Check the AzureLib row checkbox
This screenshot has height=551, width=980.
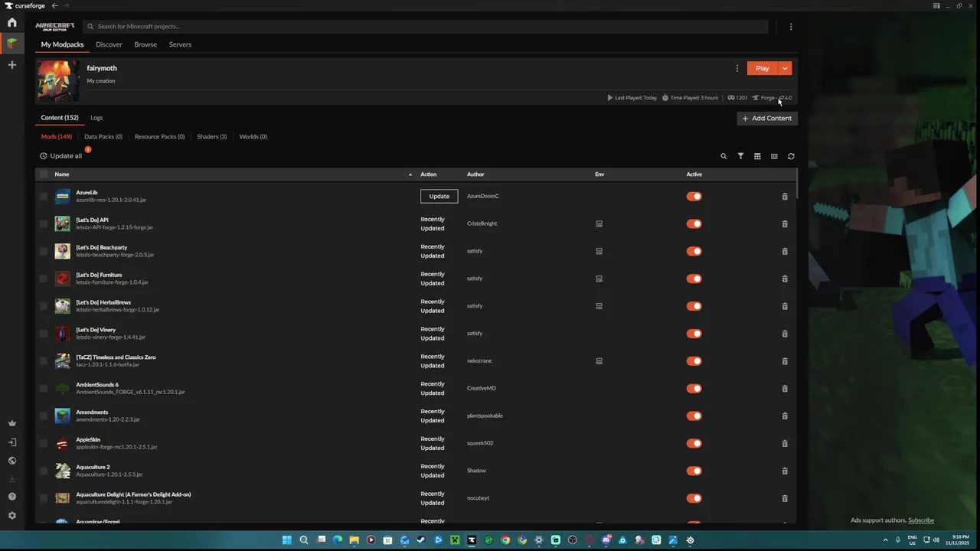44,197
